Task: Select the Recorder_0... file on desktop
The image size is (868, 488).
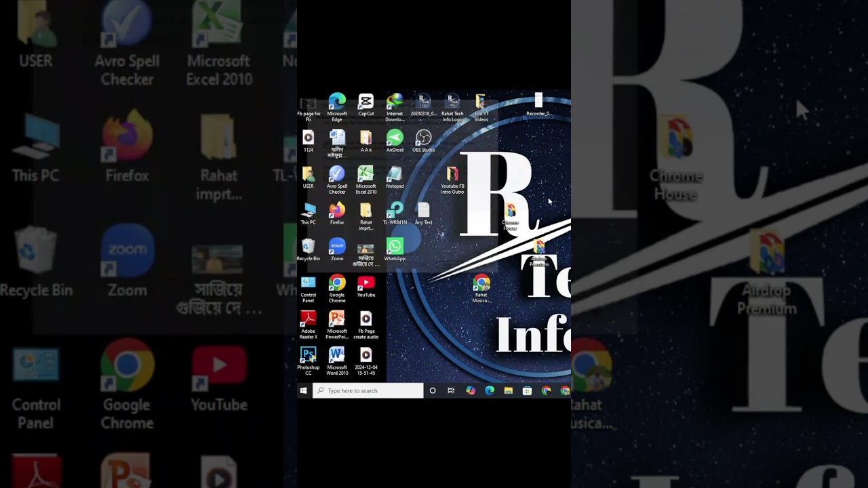Action: click(x=539, y=105)
